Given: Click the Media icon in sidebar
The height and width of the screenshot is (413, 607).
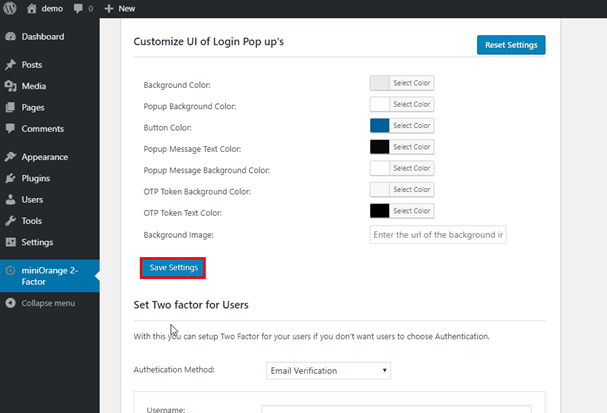Looking at the screenshot, I should [10, 86].
